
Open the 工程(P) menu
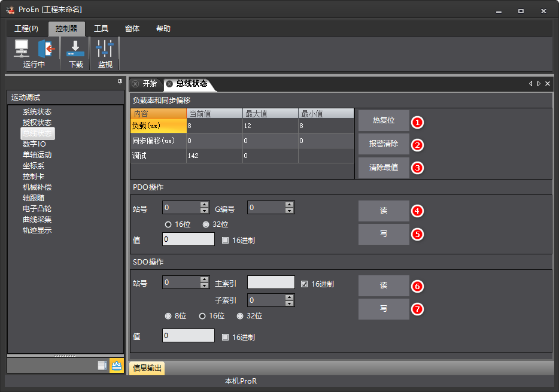(26, 29)
